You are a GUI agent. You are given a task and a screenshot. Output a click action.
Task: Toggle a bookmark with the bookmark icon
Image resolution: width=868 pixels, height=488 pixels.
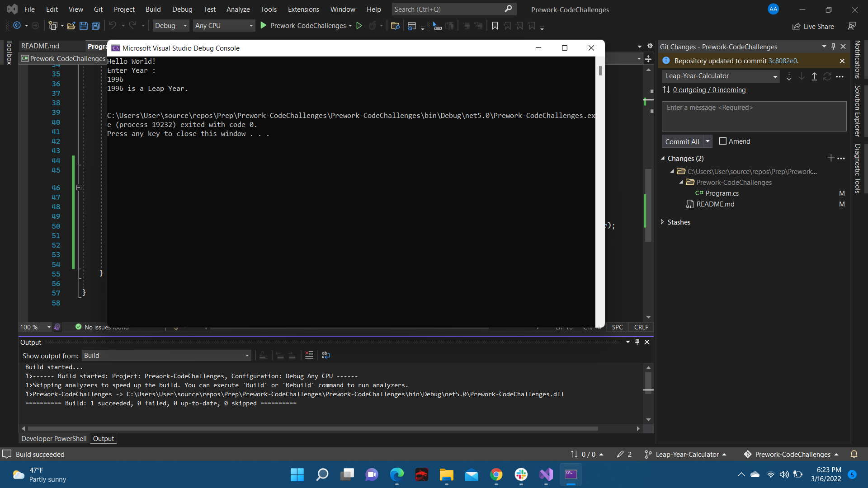coord(494,26)
